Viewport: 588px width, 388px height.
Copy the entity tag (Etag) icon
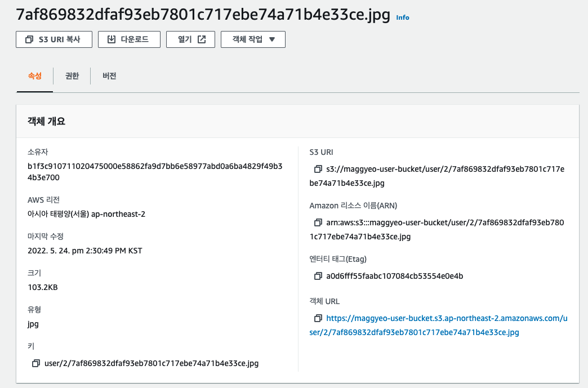coord(318,276)
